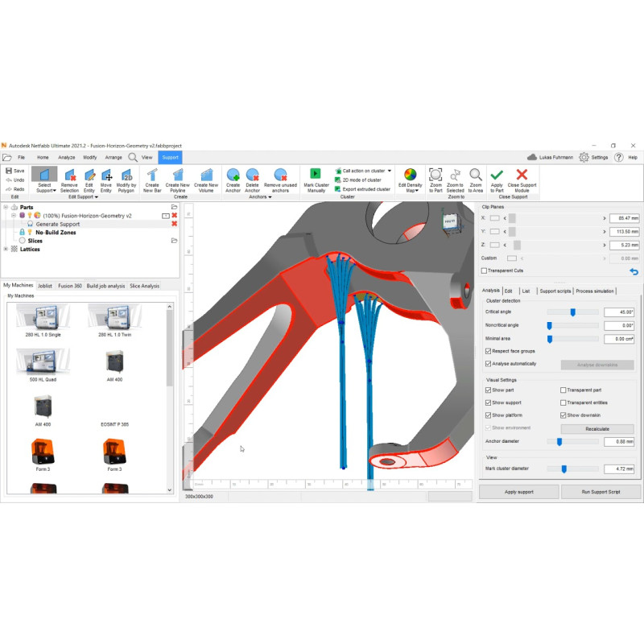Switch to the Support scripts tab
This screenshot has width=644, height=644.
[x=555, y=291]
